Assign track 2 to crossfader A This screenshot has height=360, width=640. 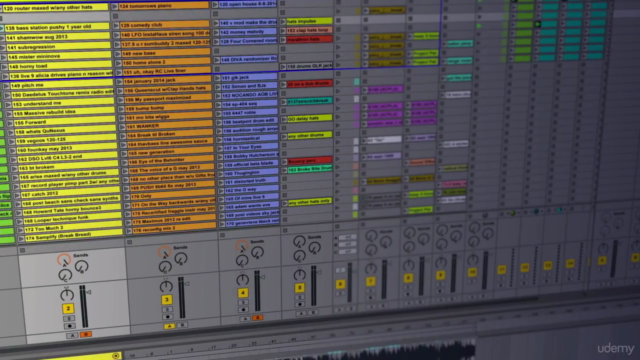72,336
